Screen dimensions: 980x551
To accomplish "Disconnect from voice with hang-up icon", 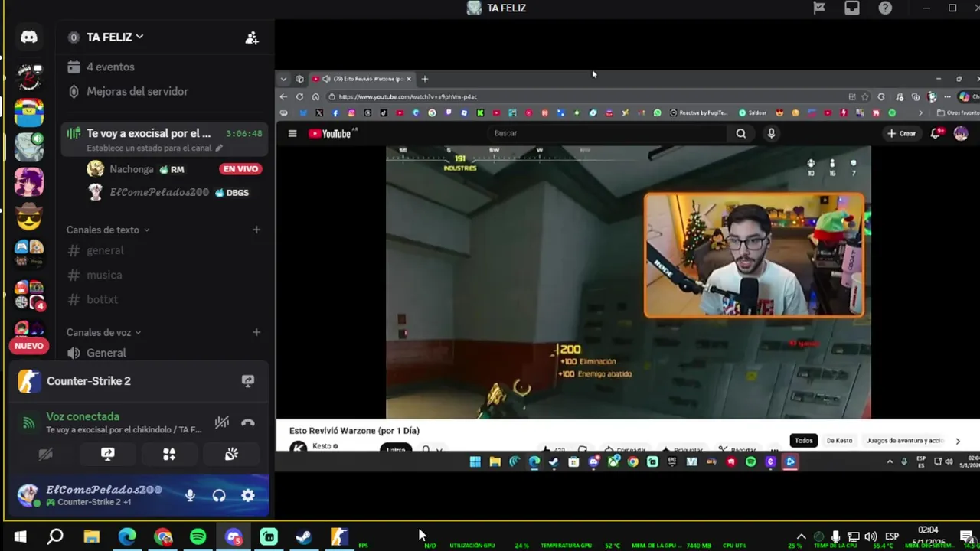I will pyautogui.click(x=248, y=422).
